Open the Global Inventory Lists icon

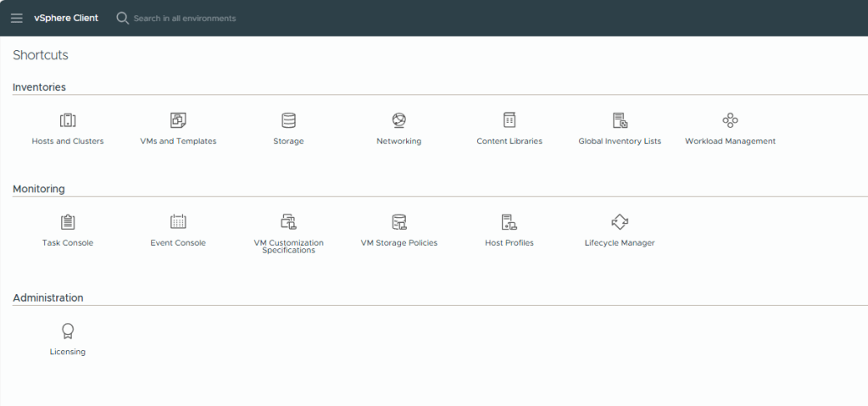tap(620, 120)
